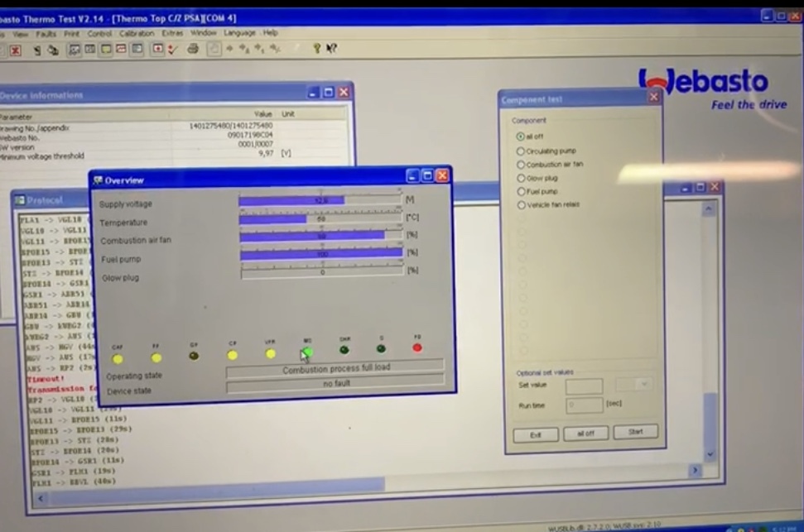Click the red graph window toolbar icon
Image resolution: width=804 pixels, height=532 pixels.
point(121,49)
